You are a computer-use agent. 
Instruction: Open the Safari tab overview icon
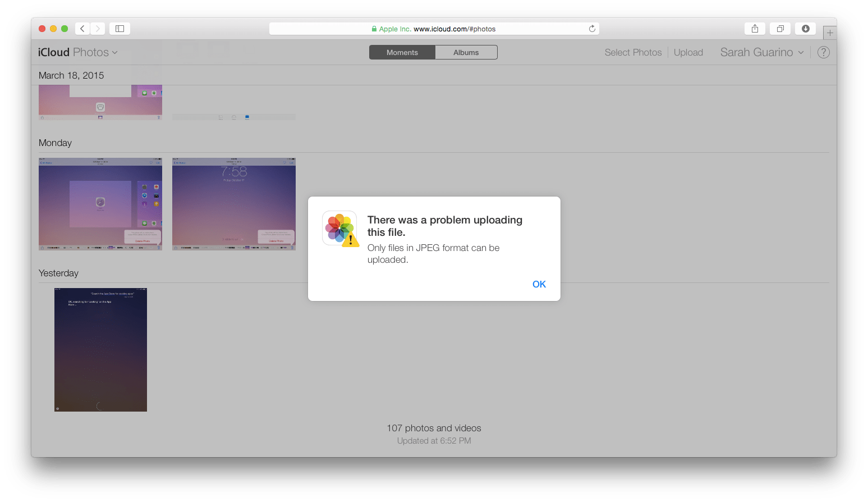pyautogui.click(x=780, y=29)
